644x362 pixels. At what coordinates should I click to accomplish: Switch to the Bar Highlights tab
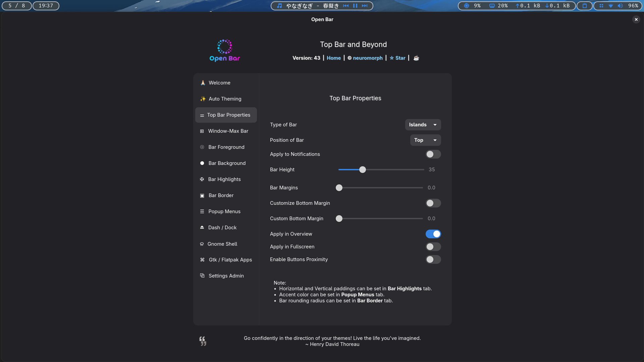[x=224, y=179]
